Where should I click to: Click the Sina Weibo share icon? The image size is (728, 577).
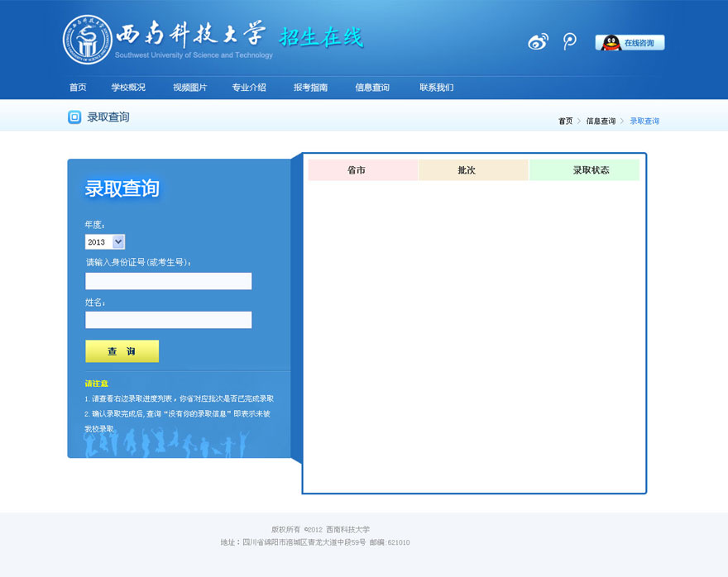(538, 41)
